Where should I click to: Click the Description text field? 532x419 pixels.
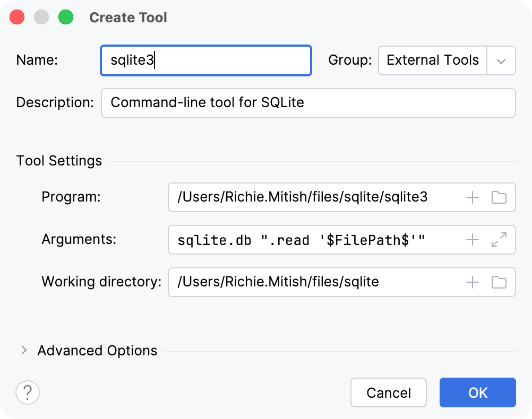pos(308,103)
